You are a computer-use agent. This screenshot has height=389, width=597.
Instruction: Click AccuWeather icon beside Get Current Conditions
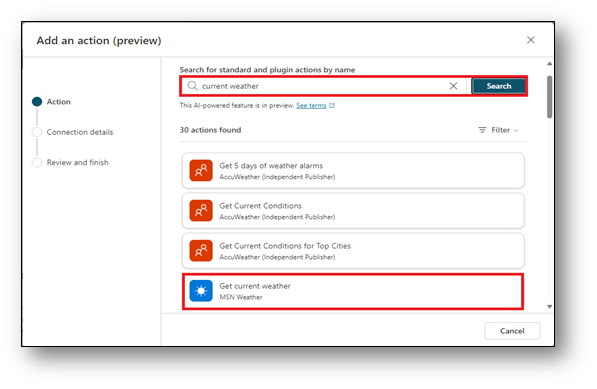[x=201, y=211]
